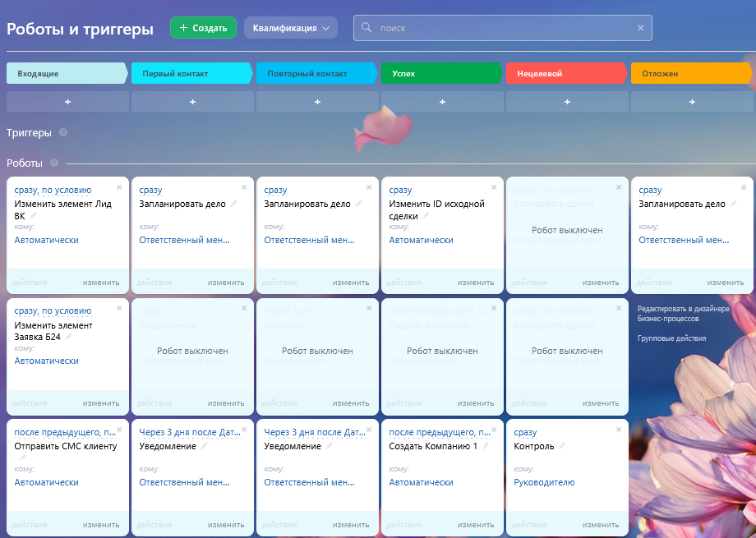Click изменить on the Изменить ID исходной сделки card
Screen dimensions: 756x538
pos(476,283)
